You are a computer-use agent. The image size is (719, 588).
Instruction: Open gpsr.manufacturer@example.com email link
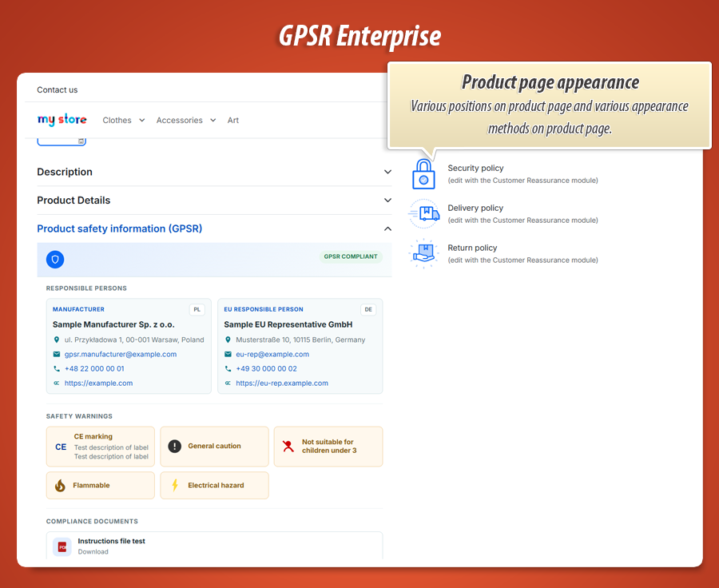(121, 354)
